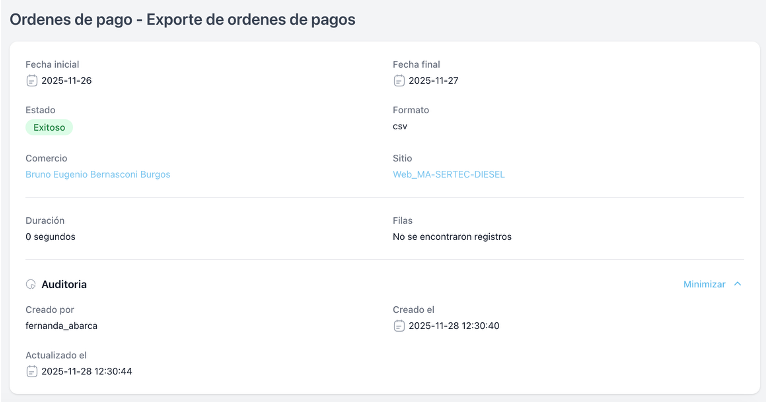Click the calendar icon beside Fecha final date
Image resolution: width=766 pixels, height=402 pixels.
coord(399,81)
